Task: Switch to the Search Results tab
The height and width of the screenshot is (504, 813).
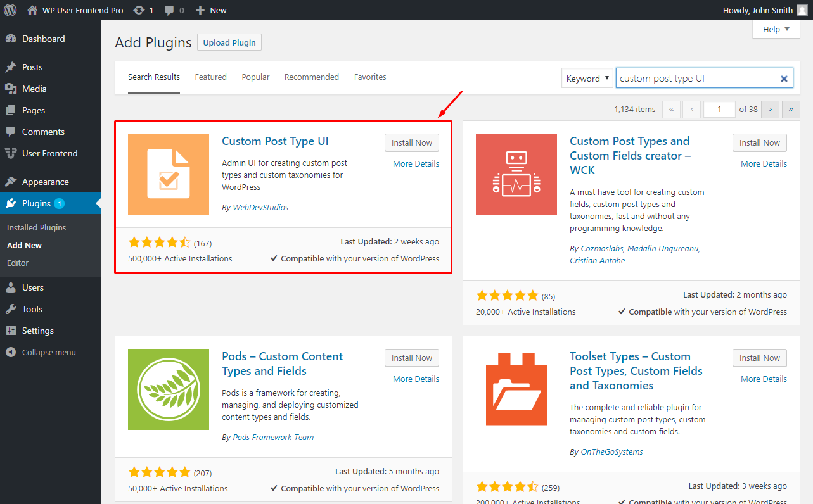Action: [154, 77]
